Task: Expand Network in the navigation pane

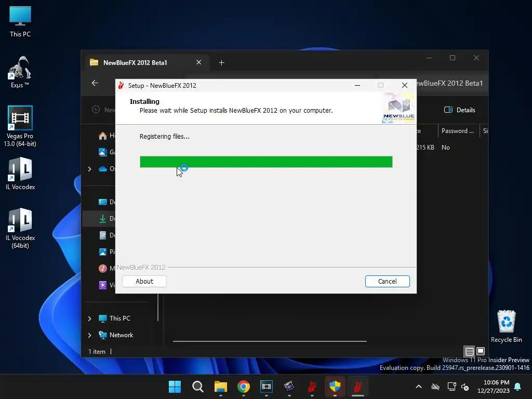Action: [x=89, y=335]
